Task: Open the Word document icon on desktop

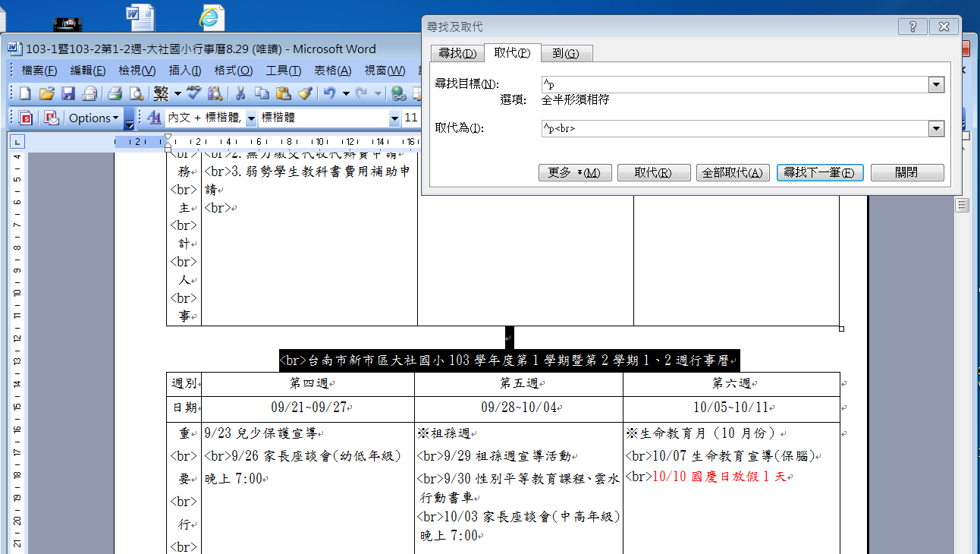Action: click(141, 17)
